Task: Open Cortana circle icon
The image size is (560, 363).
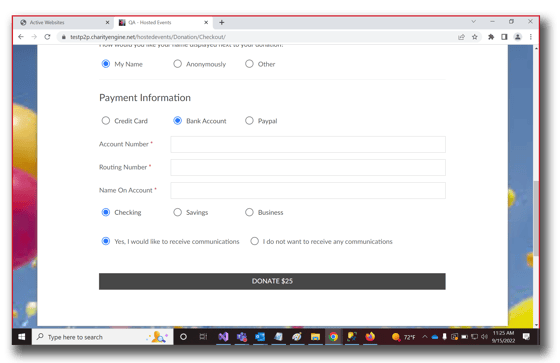Action: 183,337
